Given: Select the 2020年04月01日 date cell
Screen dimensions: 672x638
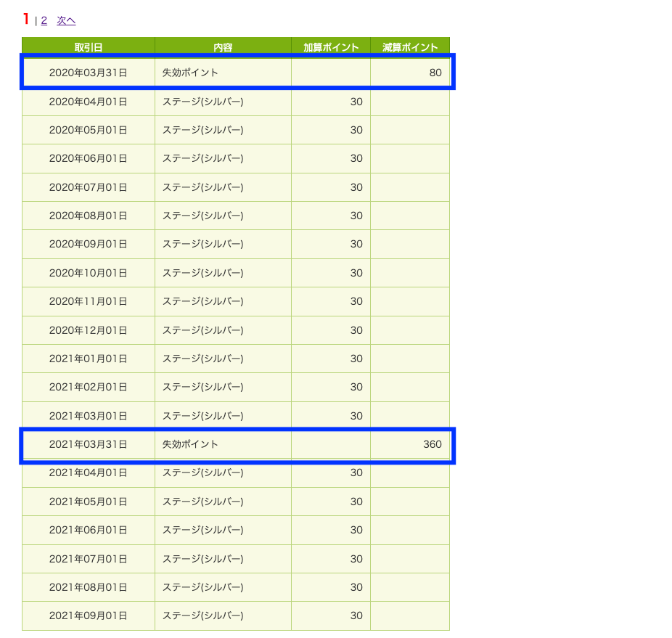Looking at the screenshot, I should tap(89, 102).
